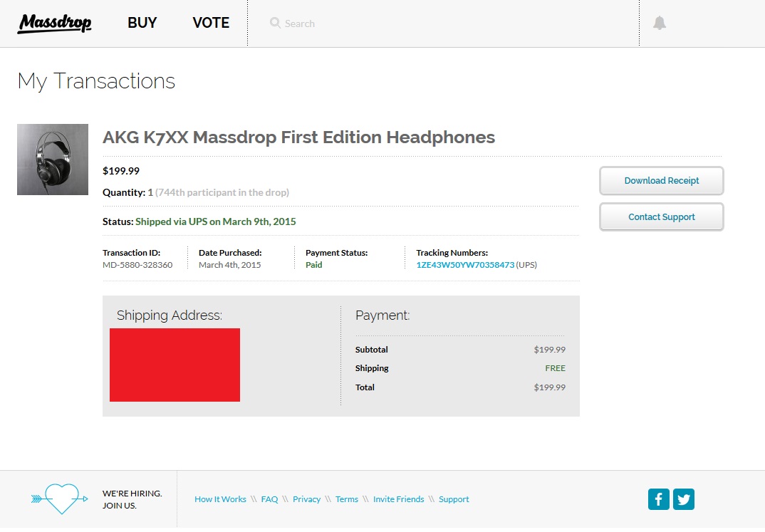Viewport: 765px width, 532px height.
Task: Follow the How It Works link
Action: [x=220, y=499]
